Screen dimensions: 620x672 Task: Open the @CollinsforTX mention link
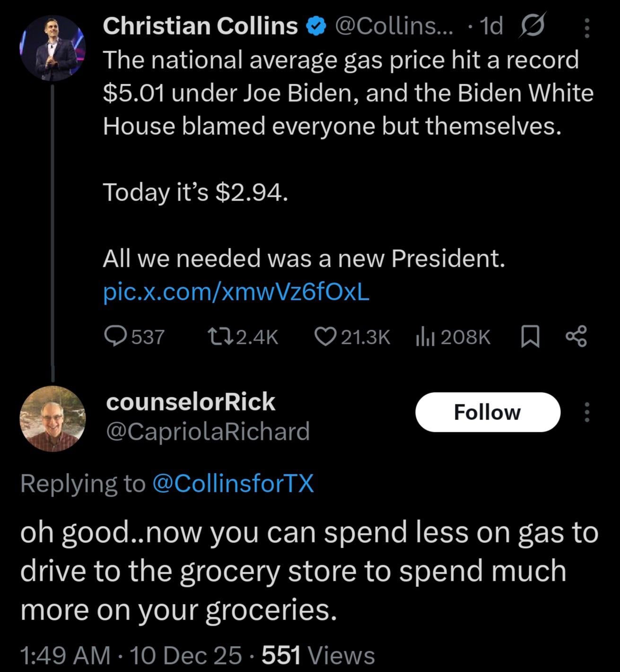click(x=233, y=483)
